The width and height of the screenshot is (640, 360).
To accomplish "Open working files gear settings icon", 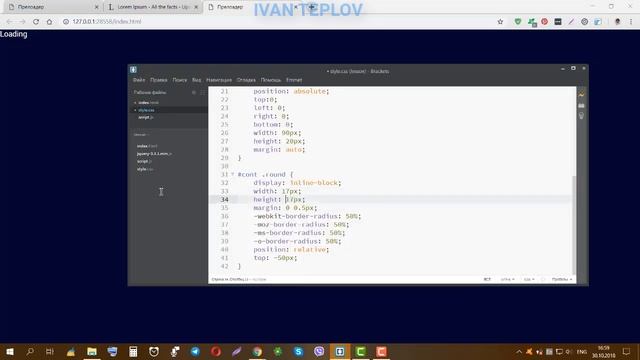I will [x=194, y=93].
